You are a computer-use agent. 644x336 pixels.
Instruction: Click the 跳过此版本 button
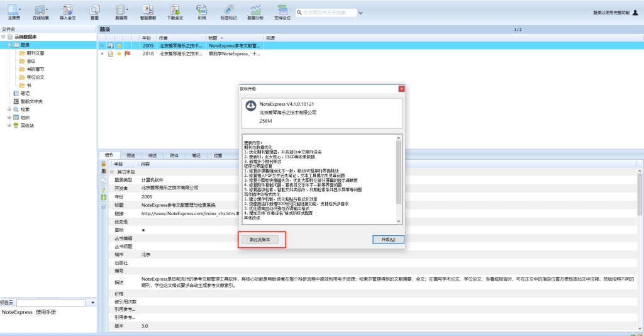[x=260, y=240]
